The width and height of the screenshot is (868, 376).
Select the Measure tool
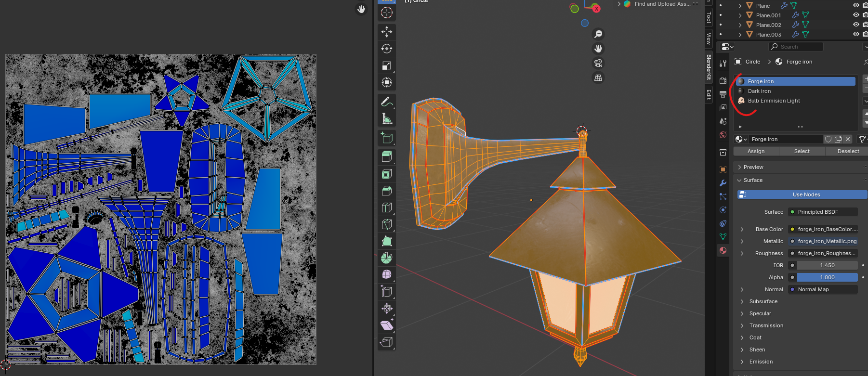pyautogui.click(x=387, y=118)
